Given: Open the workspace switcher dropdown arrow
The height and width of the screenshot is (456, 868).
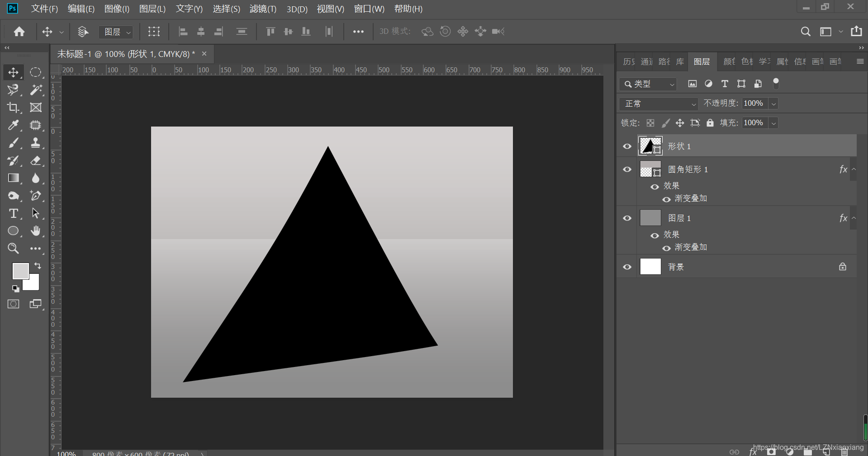Looking at the screenshot, I should click(841, 32).
